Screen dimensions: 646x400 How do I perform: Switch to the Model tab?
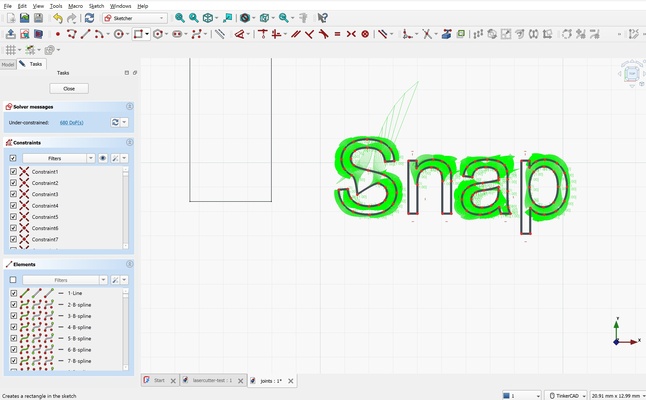[8, 64]
